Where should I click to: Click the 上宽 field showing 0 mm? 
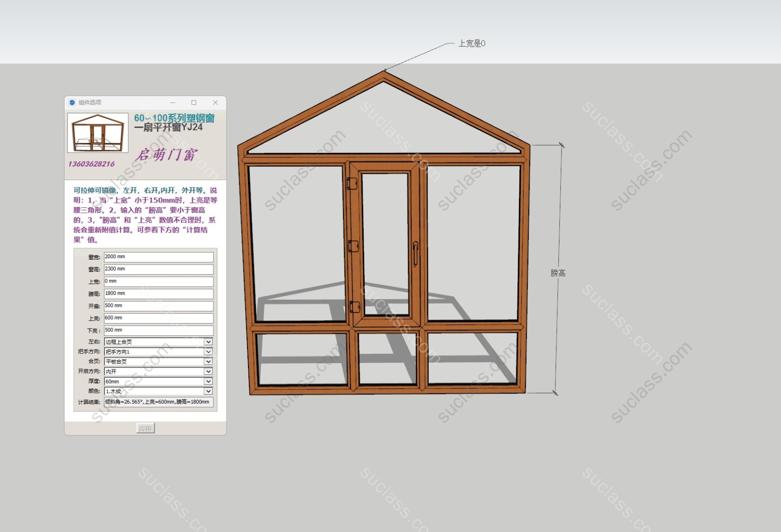(159, 281)
